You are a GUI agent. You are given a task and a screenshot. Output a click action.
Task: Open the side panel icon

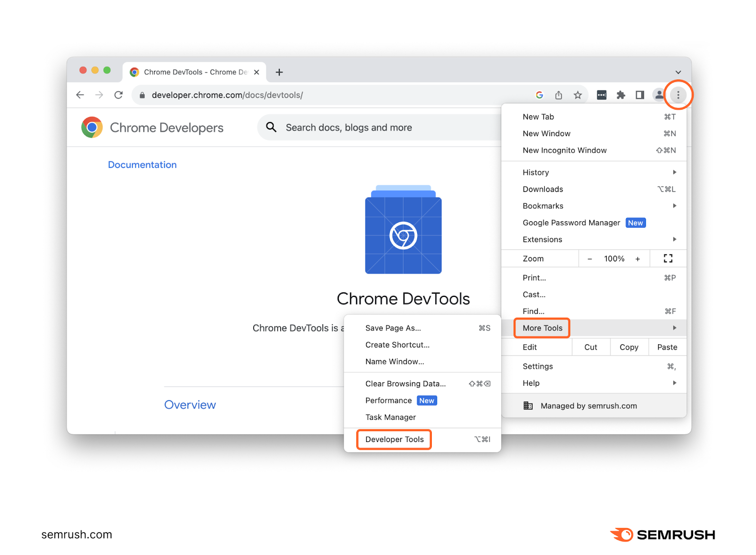(640, 95)
